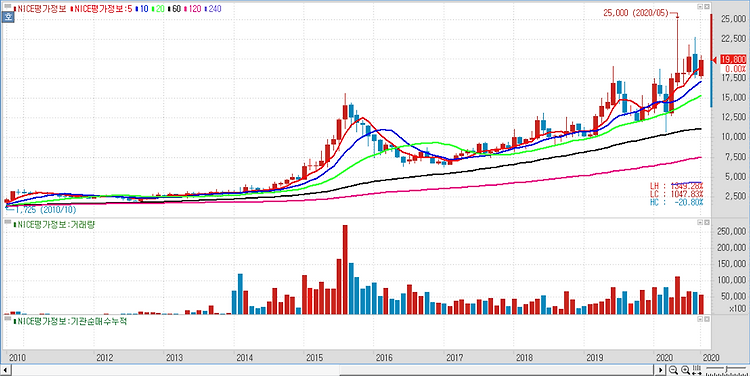
Task: Click the HC -20.80% statistic
Action: coord(676,202)
